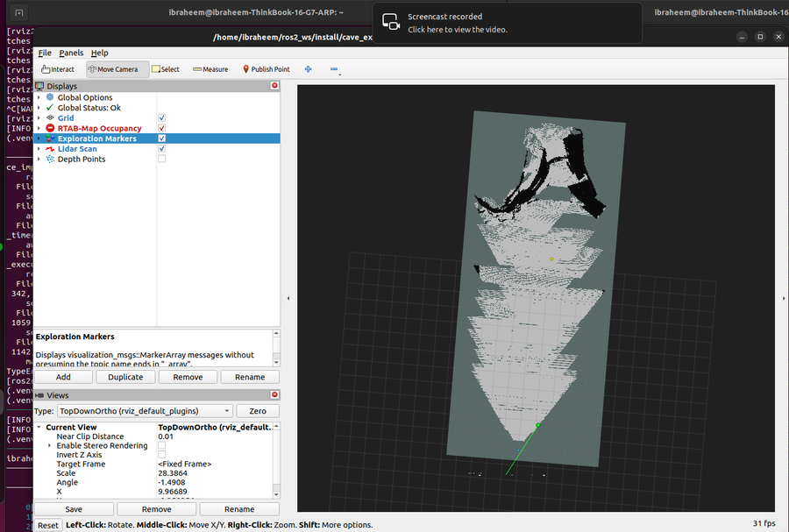Pick the Measure tool
This screenshot has width=789, height=532.
click(x=210, y=69)
